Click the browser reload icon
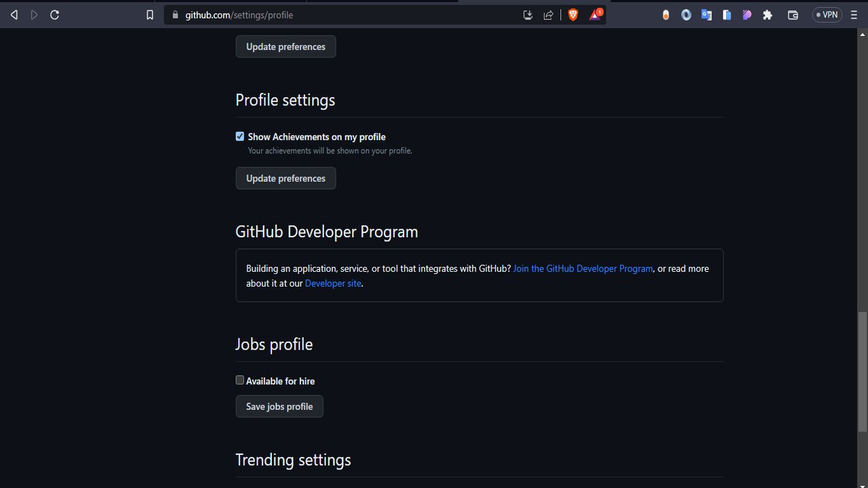 (x=55, y=15)
